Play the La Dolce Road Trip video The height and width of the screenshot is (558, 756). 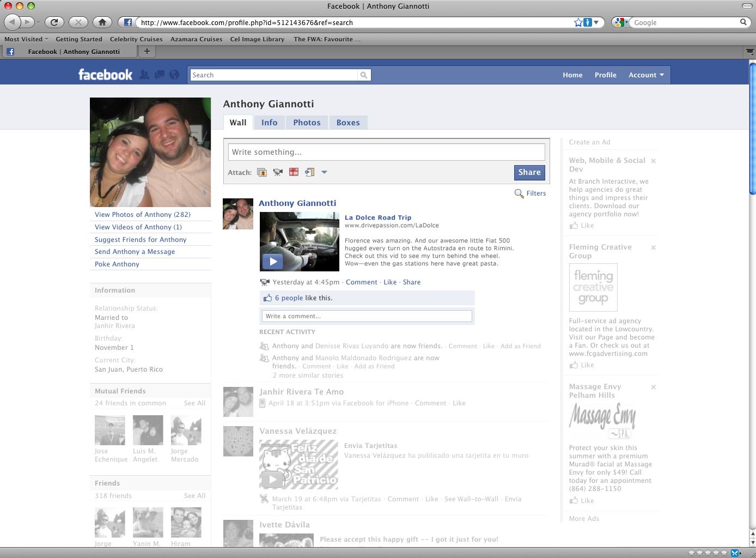point(273,262)
